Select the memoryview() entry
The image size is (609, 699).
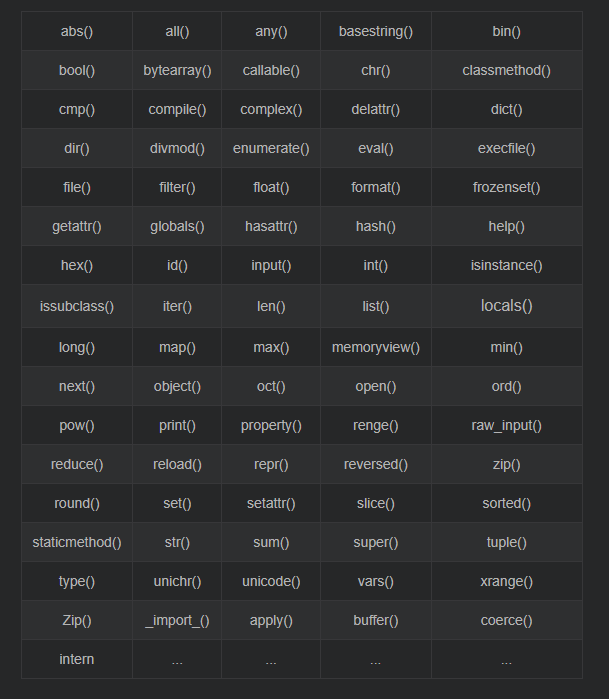(x=376, y=347)
